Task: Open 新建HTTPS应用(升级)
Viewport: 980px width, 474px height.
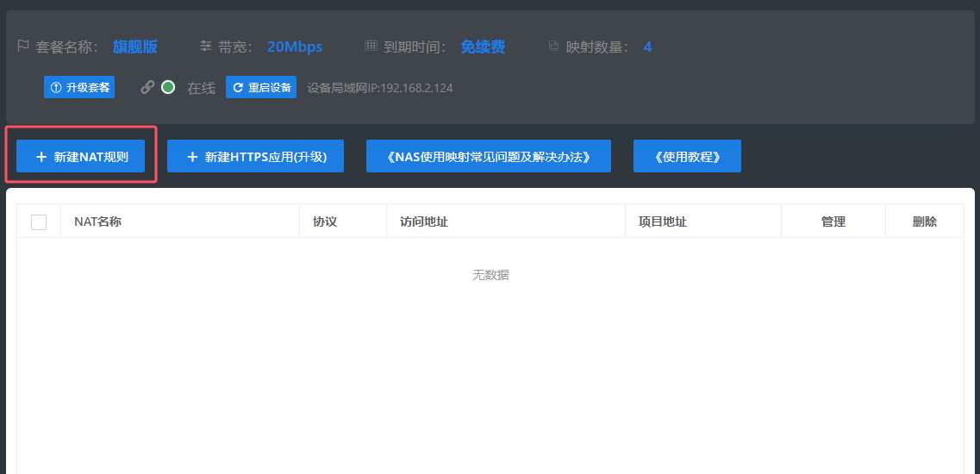Action: 255,156
